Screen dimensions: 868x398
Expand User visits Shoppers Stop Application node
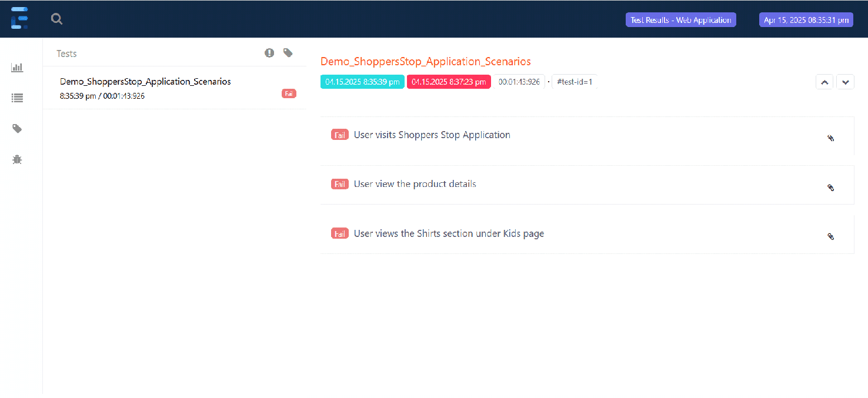pos(587,136)
